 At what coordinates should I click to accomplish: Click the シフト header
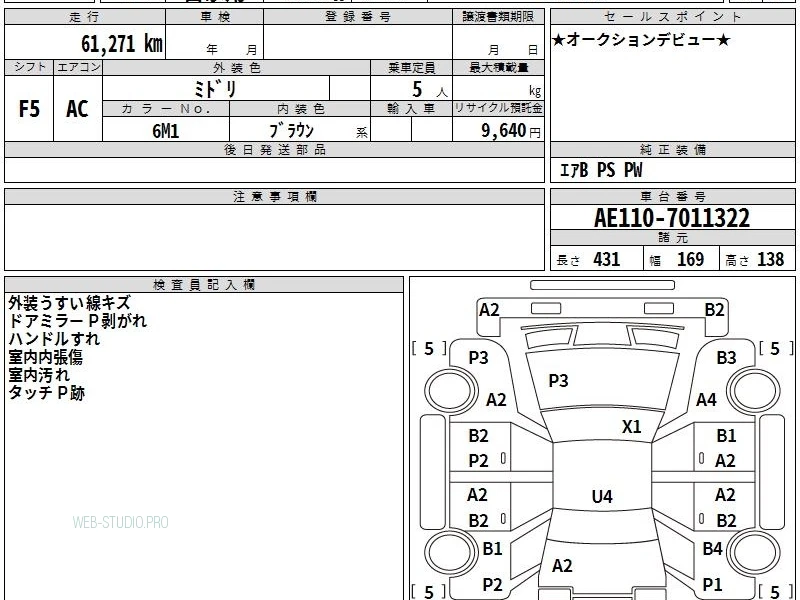pyautogui.click(x=29, y=67)
